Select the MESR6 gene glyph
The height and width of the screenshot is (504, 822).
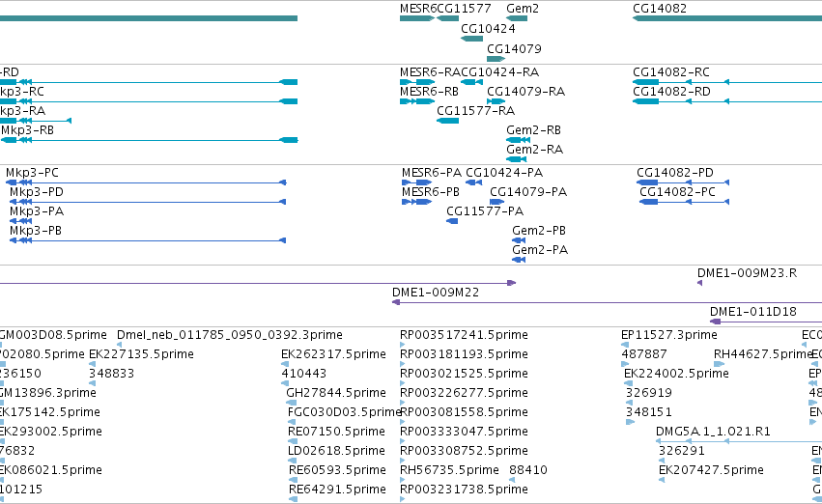coord(417,18)
